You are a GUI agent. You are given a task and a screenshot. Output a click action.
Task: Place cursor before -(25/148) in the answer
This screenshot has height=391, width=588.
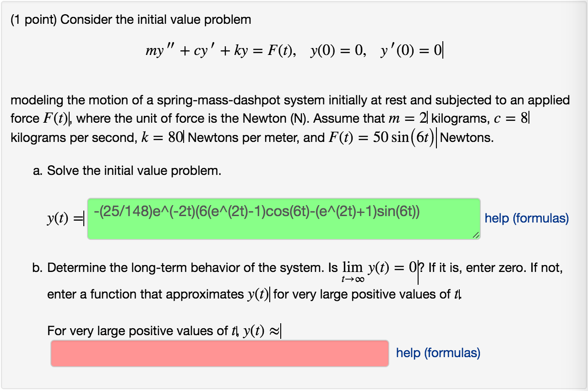94,213
